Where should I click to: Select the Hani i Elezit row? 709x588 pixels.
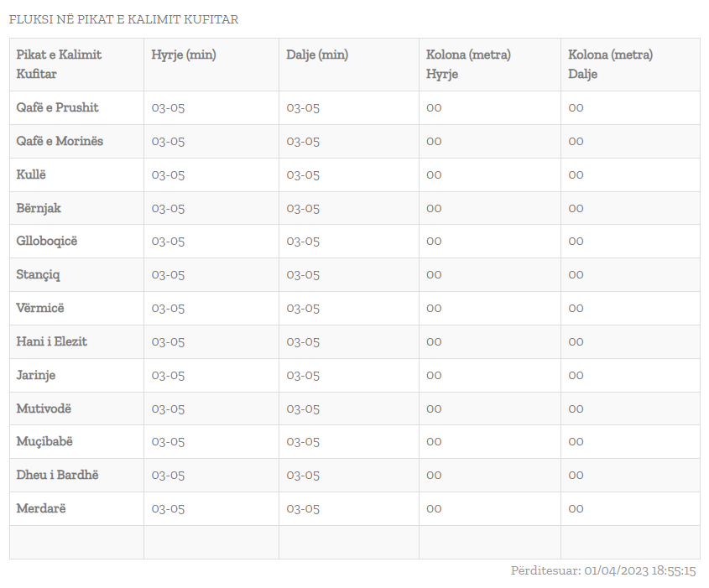[354, 341]
